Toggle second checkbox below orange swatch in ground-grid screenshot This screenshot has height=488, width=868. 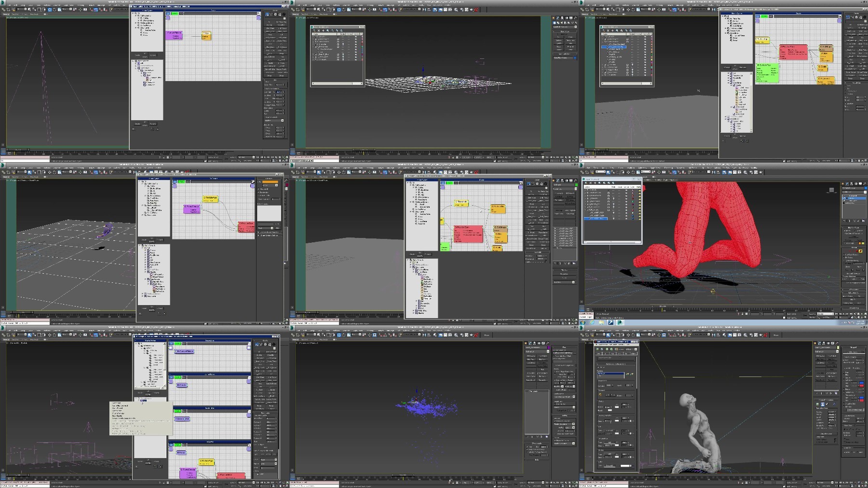(259, 193)
